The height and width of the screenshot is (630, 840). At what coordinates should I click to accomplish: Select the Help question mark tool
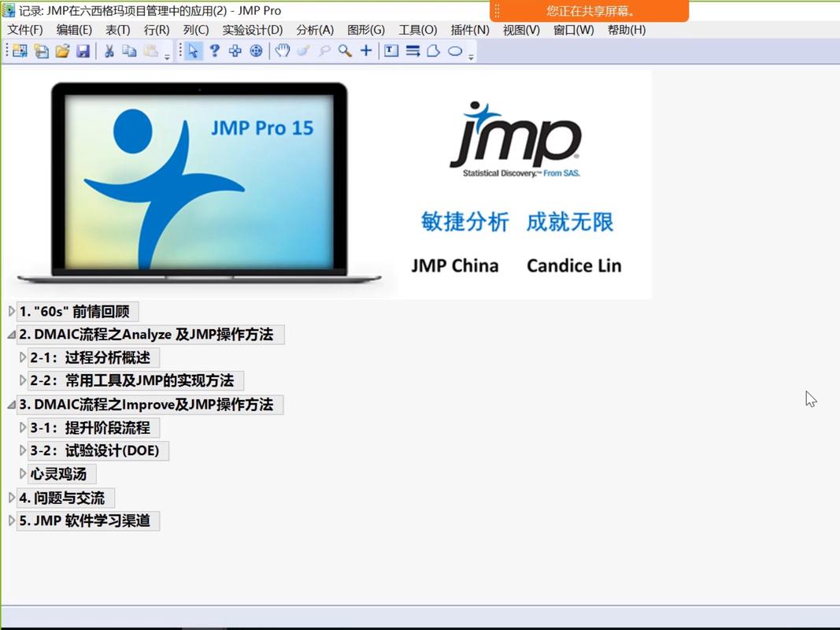pos(214,51)
